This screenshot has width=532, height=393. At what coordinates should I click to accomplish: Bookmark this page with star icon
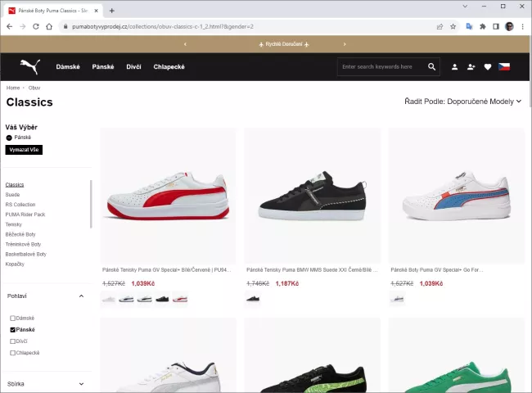453,26
